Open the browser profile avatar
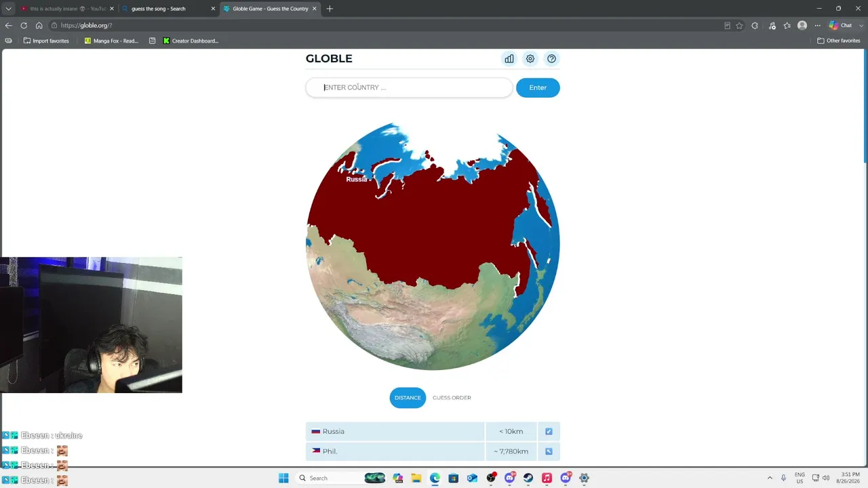The height and width of the screenshot is (488, 868). 802,26
